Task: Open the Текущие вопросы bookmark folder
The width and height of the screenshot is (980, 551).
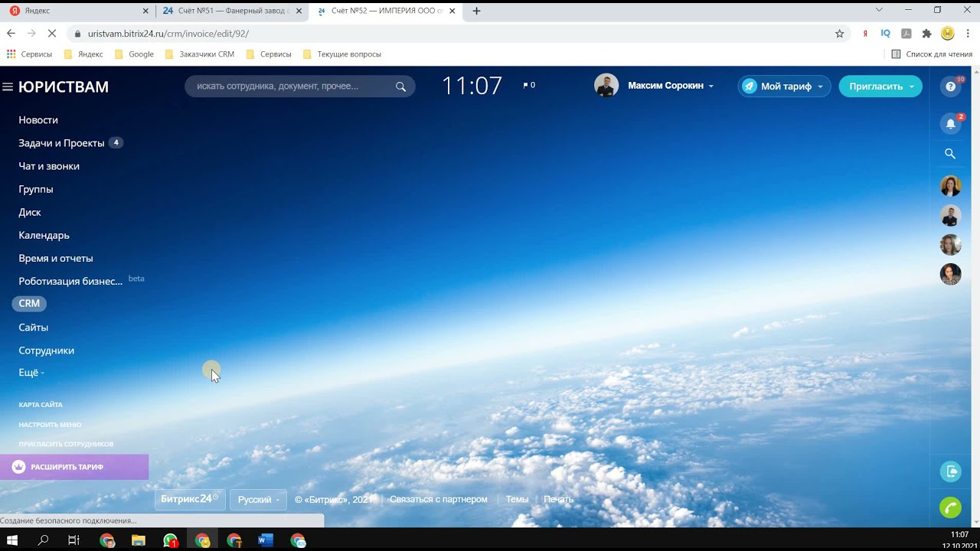Action: coord(342,54)
